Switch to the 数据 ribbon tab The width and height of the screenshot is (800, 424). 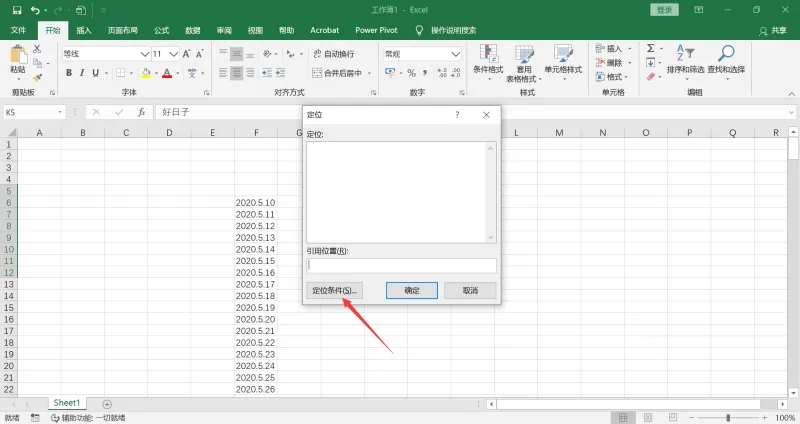point(193,30)
